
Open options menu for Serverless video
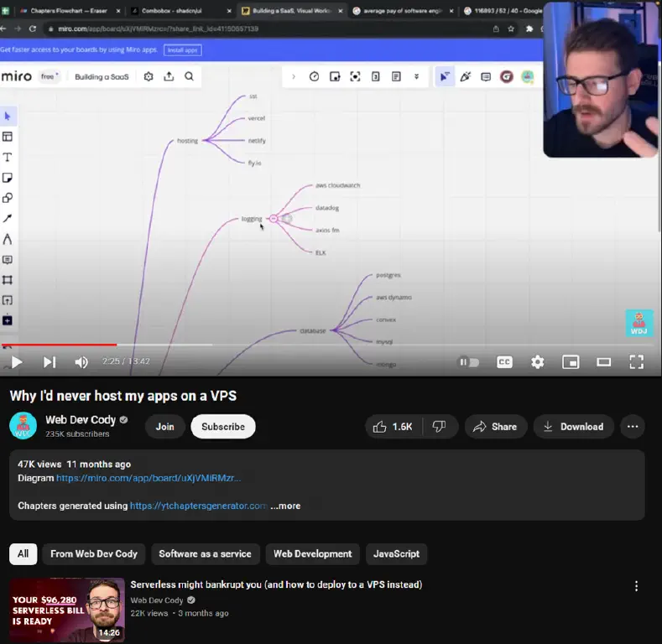pyautogui.click(x=636, y=586)
